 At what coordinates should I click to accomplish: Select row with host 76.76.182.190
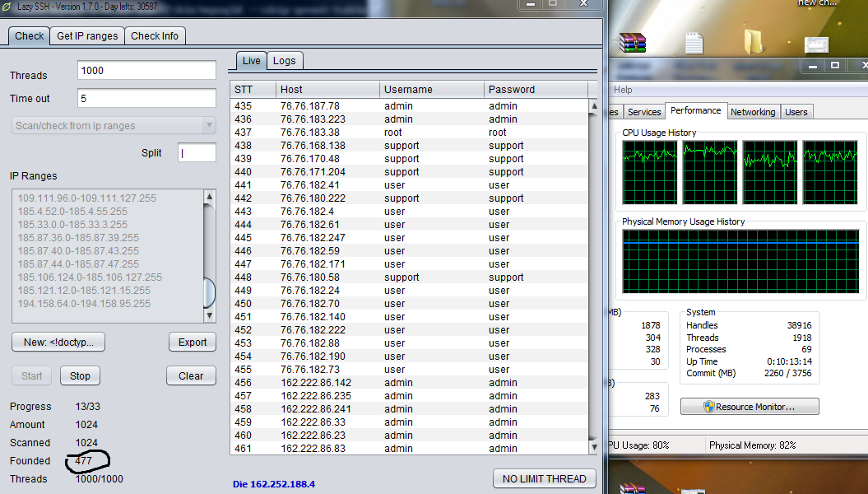click(x=409, y=357)
